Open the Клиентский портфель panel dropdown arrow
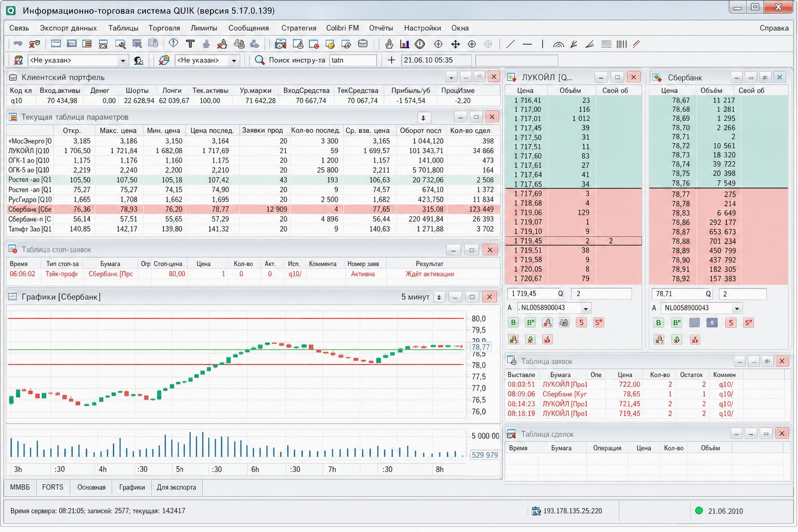The width and height of the screenshot is (798, 532). 451,77
